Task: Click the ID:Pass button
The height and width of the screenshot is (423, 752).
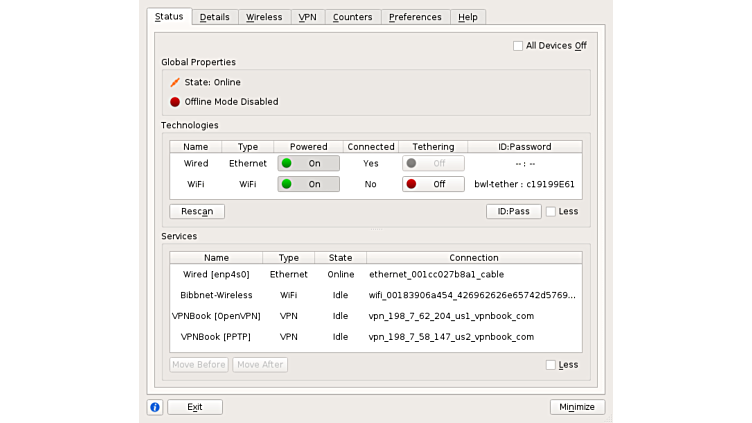Action: pyautogui.click(x=513, y=212)
